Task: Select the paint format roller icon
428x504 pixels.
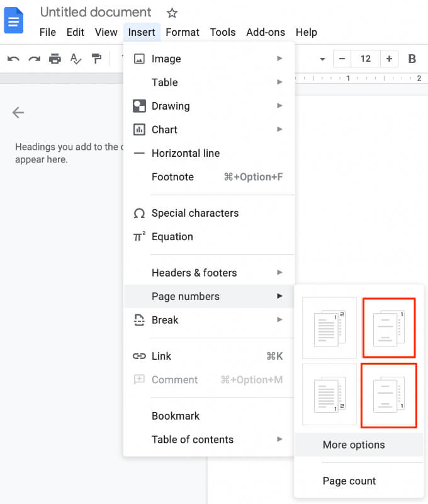Action: click(x=96, y=59)
